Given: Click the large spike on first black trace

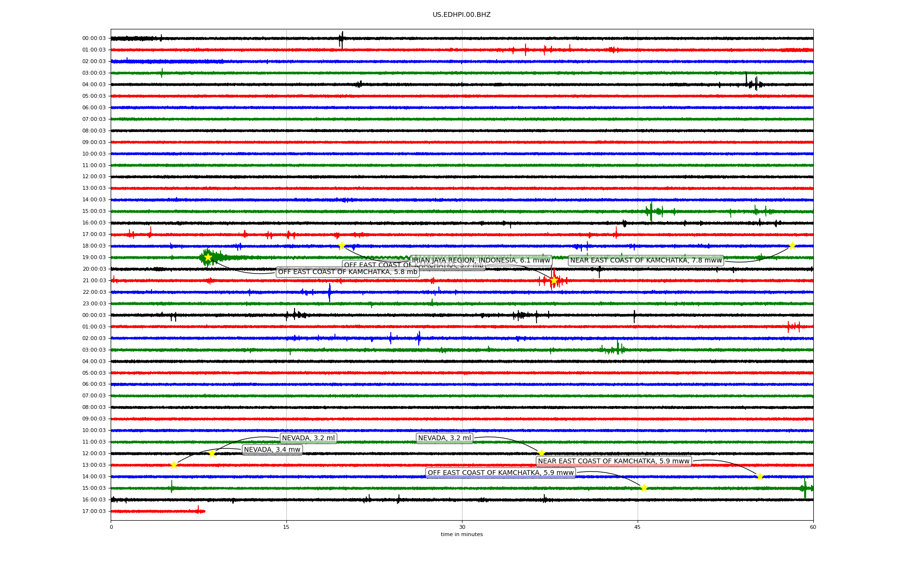Looking at the screenshot, I should [342, 39].
